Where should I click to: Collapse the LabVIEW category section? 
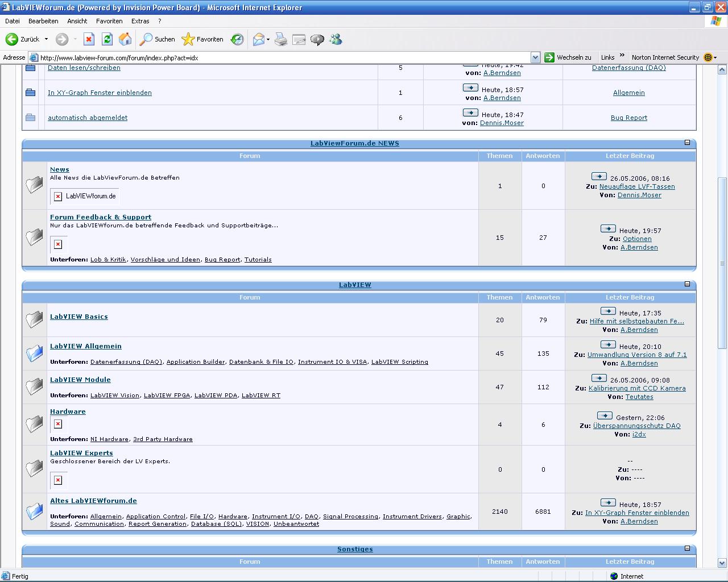[687, 284]
